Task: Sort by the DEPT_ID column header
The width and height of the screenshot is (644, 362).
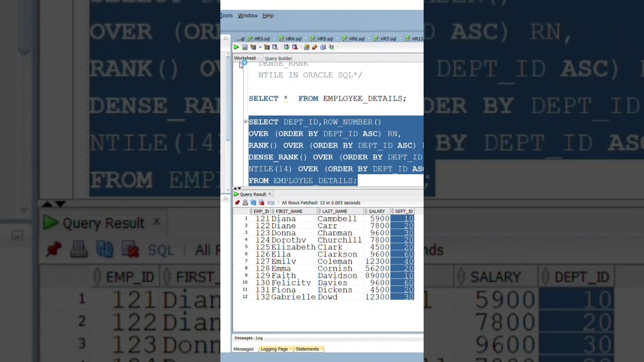Action: click(403, 211)
